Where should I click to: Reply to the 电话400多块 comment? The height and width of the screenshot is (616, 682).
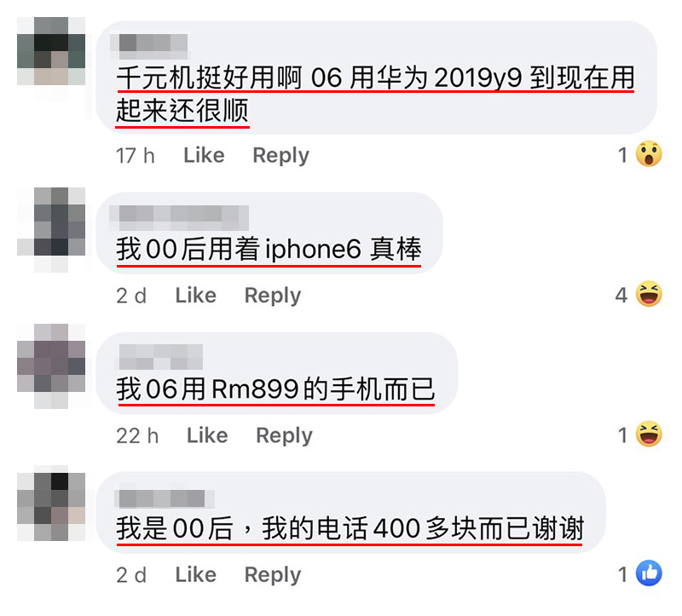[x=273, y=575]
